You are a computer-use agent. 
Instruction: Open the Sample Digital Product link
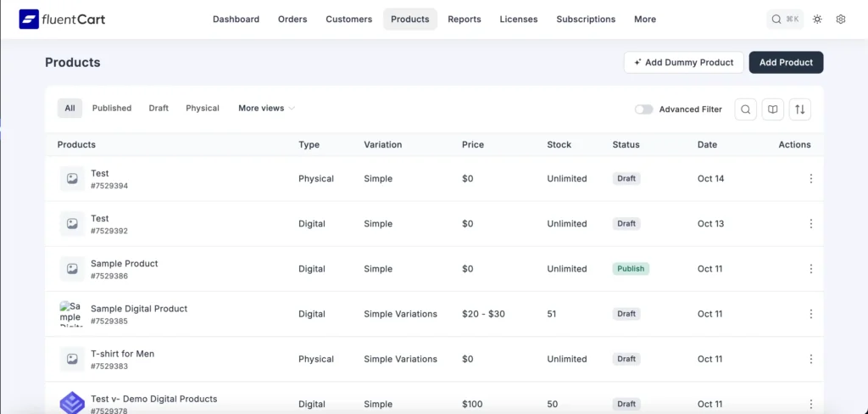tap(139, 309)
